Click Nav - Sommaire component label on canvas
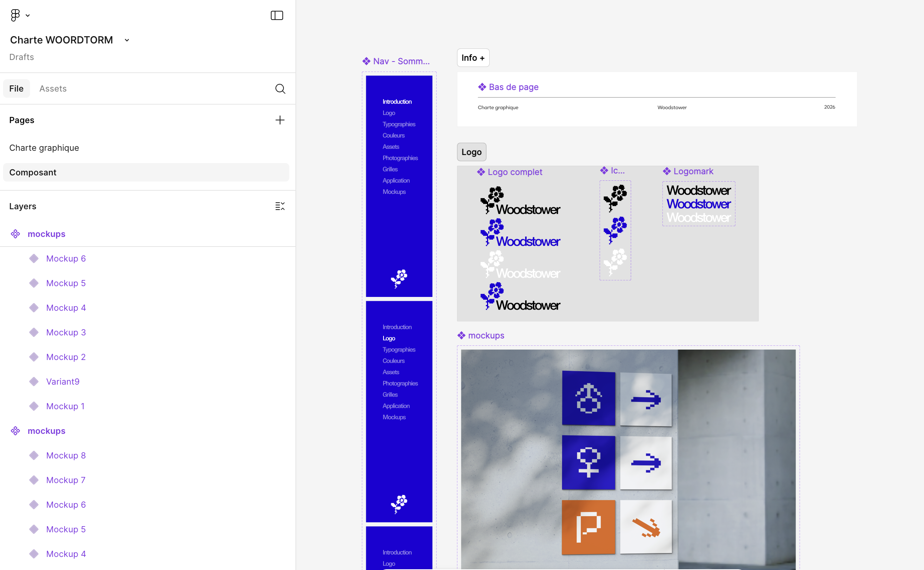The width and height of the screenshot is (924, 570). click(x=400, y=61)
